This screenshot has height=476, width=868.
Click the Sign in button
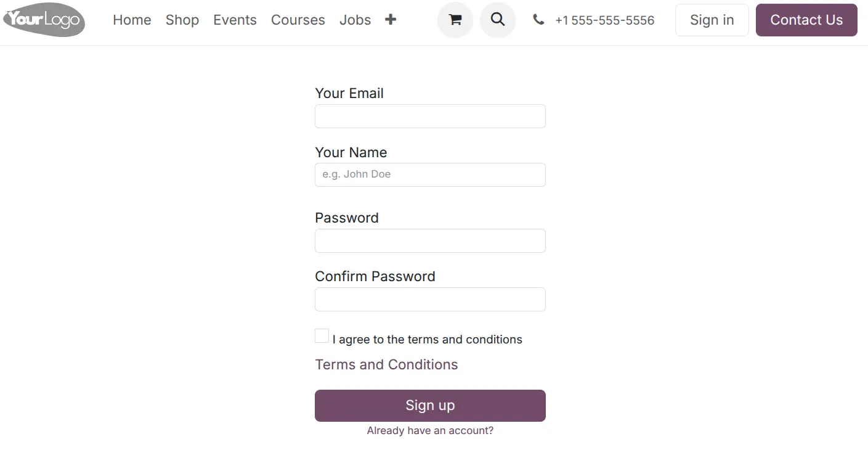tap(712, 20)
